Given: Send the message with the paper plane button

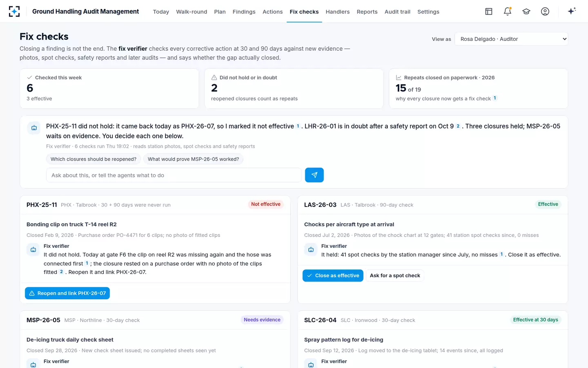Looking at the screenshot, I should pyautogui.click(x=314, y=175).
